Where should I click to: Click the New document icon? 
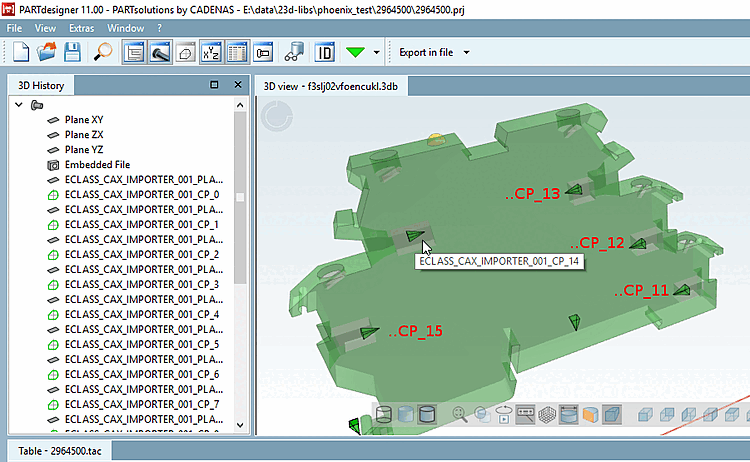click(x=20, y=52)
